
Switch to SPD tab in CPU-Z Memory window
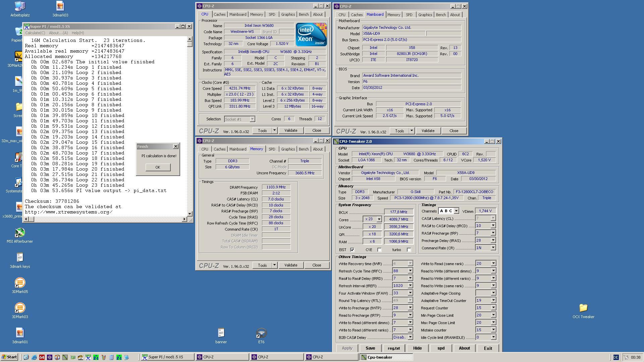(x=272, y=149)
